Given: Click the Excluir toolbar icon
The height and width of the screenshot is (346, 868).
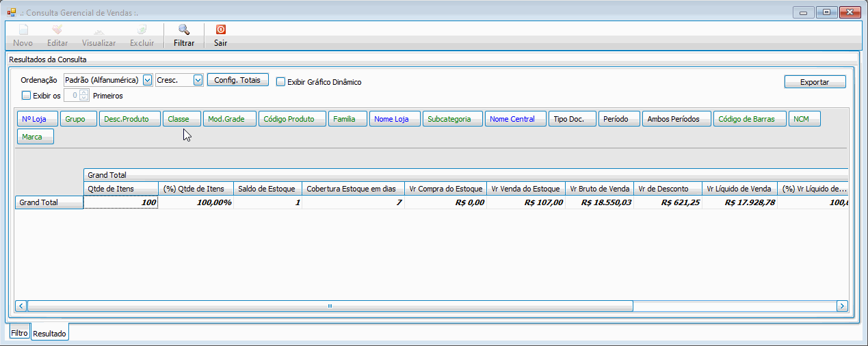Looking at the screenshot, I should [x=142, y=29].
